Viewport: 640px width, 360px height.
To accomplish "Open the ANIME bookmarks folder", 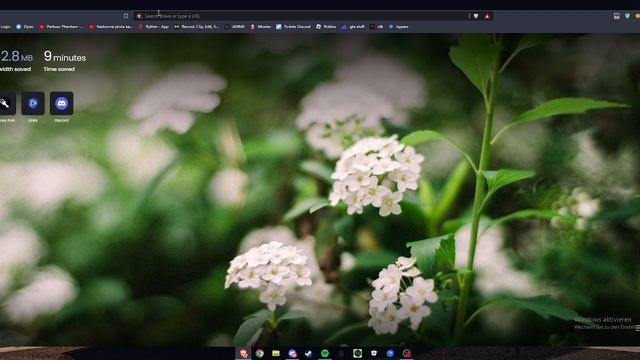I will point(235,27).
